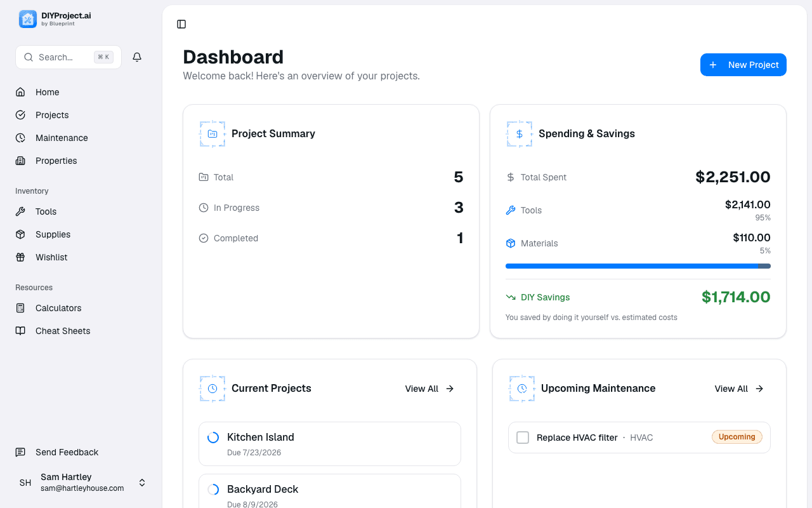Click the search magnifier icon

29,57
